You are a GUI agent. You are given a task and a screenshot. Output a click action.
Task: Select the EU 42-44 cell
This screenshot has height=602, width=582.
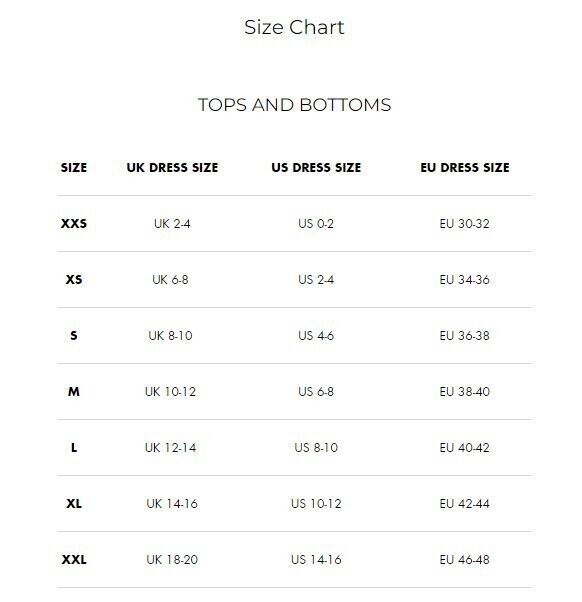[465, 504]
